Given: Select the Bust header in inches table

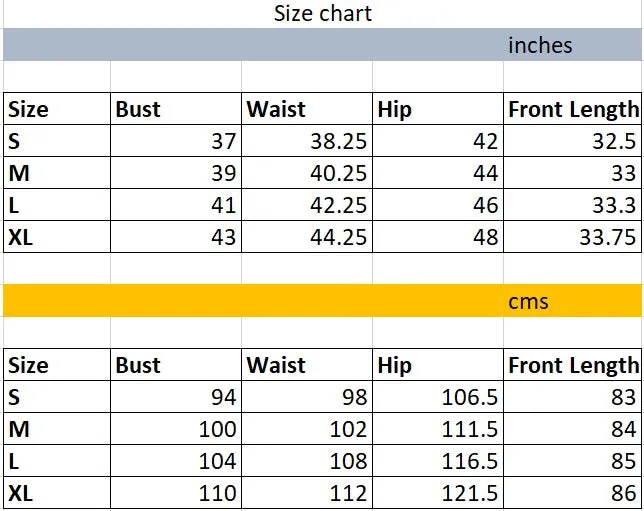Looking at the screenshot, I should [176, 109].
